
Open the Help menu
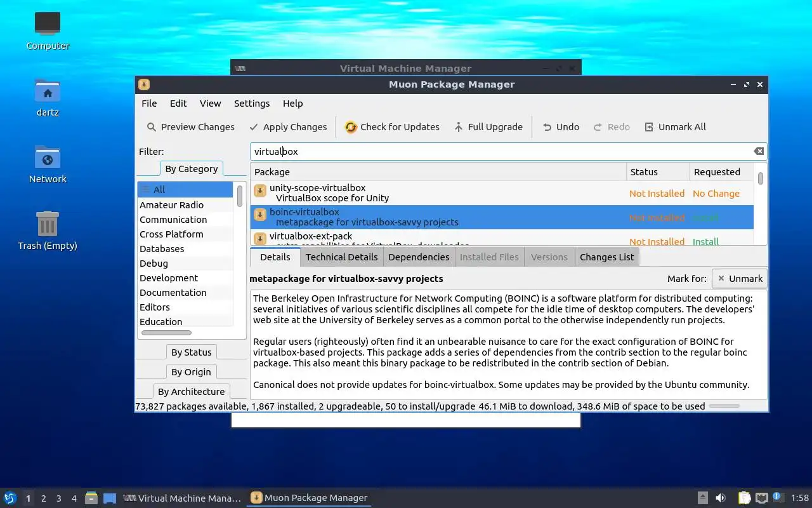point(293,104)
